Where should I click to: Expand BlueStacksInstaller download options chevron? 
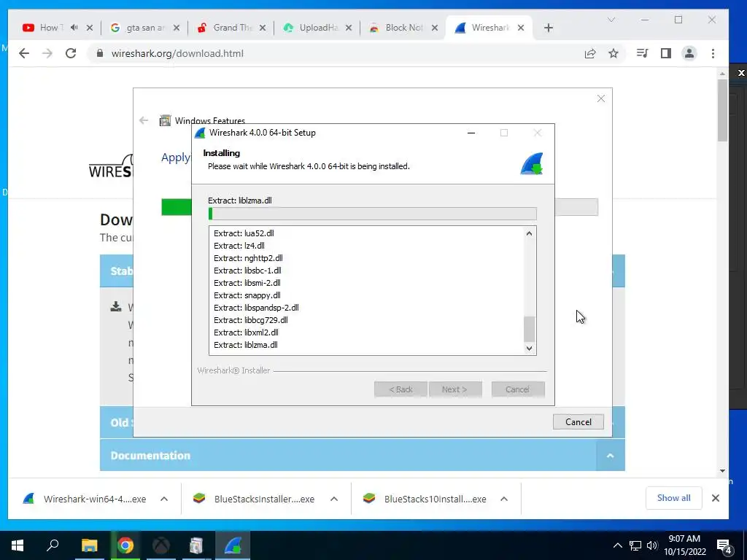334,499
